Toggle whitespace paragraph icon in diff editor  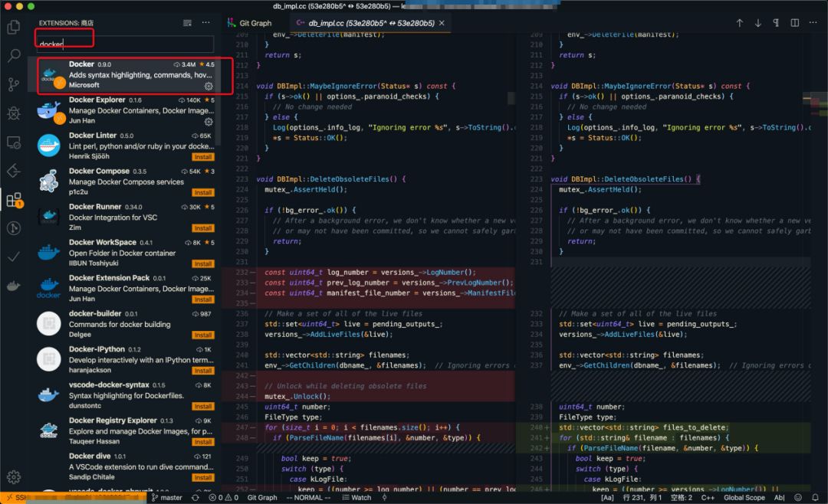(x=776, y=23)
